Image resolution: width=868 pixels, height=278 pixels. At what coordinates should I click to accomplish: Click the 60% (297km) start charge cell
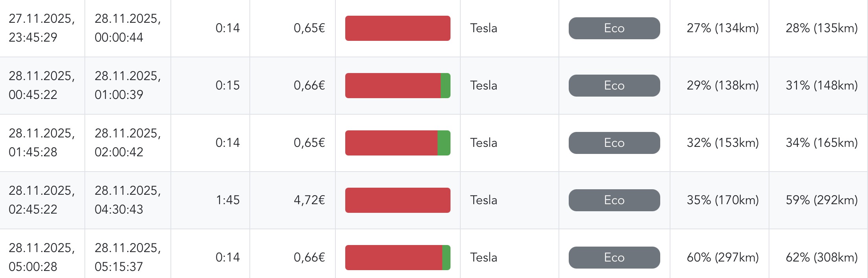pyautogui.click(x=722, y=258)
